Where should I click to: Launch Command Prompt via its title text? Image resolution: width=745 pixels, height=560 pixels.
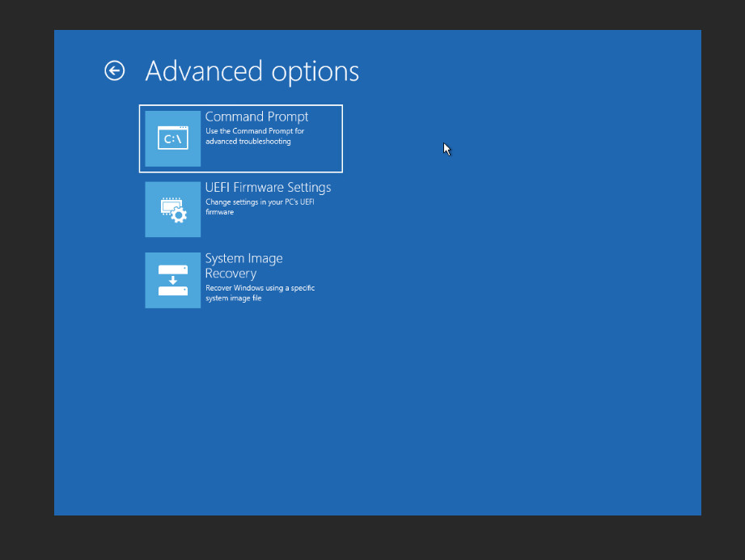click(256, 117)
